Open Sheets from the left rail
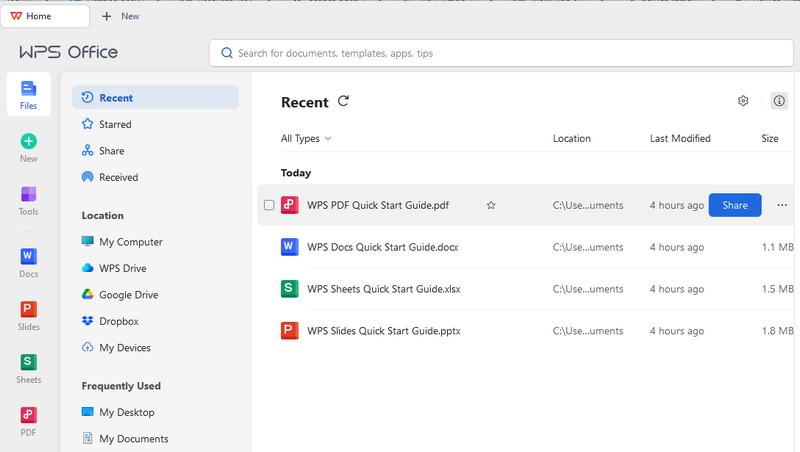The height and width of the screenshot is (452, 800). tap(29, 369)
